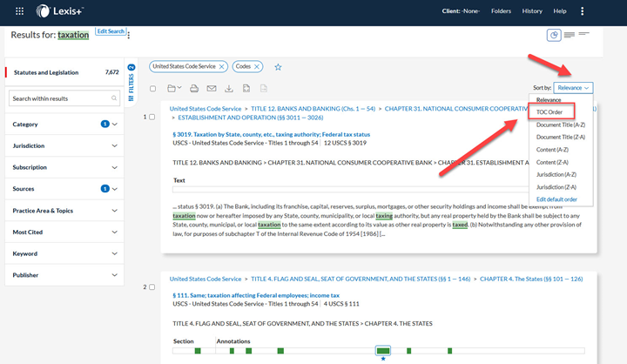The height and width of the screenshot is (364, 627).
Task: Tick the select all results checkbox
Action: click(152, 89)
